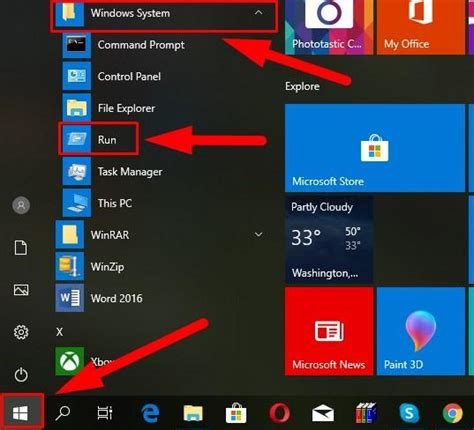Click the WinZip app icon
Viewport: 474px width, 430px height.
[69, 266]
